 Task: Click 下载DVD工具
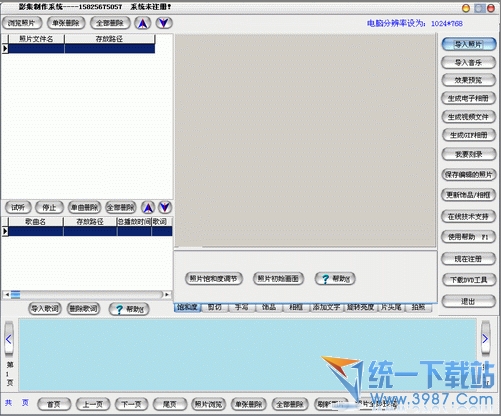468,280
